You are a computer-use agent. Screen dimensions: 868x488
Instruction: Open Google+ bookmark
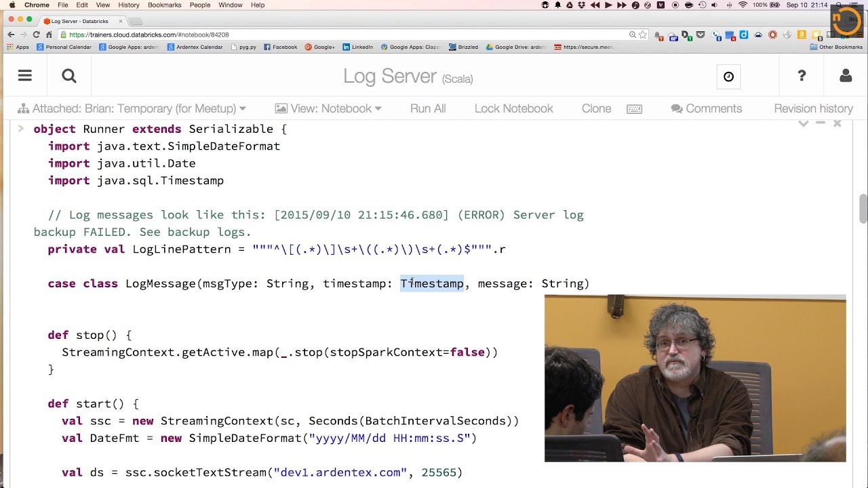click(320, 47)
